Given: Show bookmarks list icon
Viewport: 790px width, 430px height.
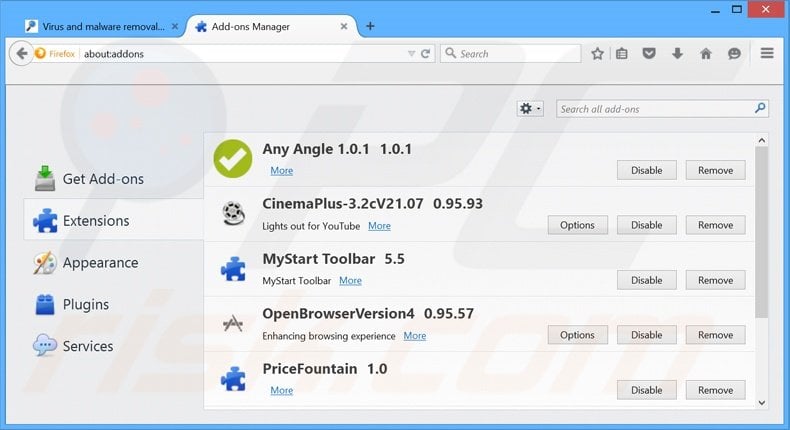Looking at the screenshot, I should pos(622,53).
